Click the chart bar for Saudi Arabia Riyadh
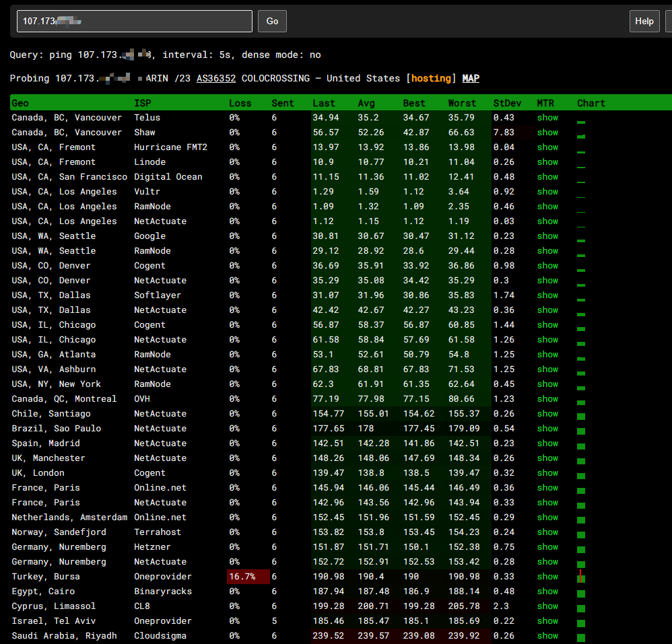The image size is (672, 644). [x=581, y=637]
